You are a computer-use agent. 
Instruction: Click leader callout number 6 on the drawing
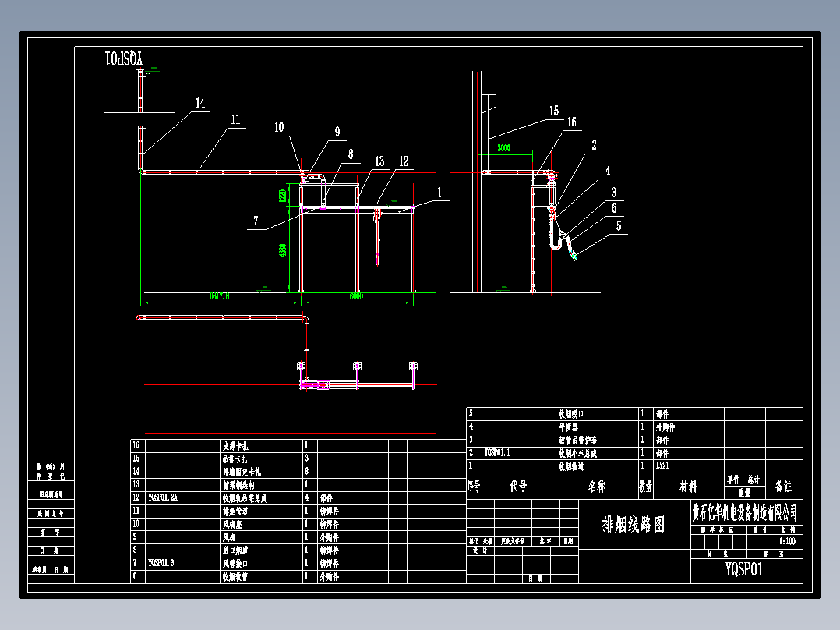[x=615, y=208]
